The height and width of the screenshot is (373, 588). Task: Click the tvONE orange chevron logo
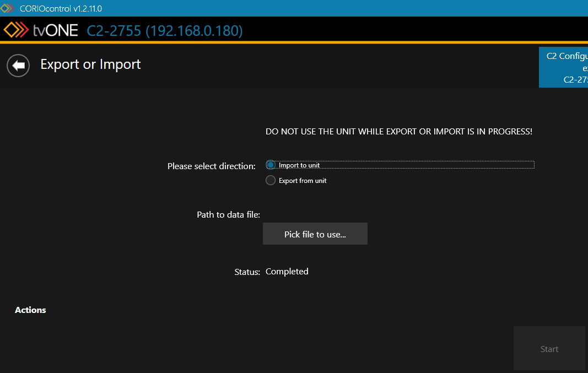(x=15, y=30)
